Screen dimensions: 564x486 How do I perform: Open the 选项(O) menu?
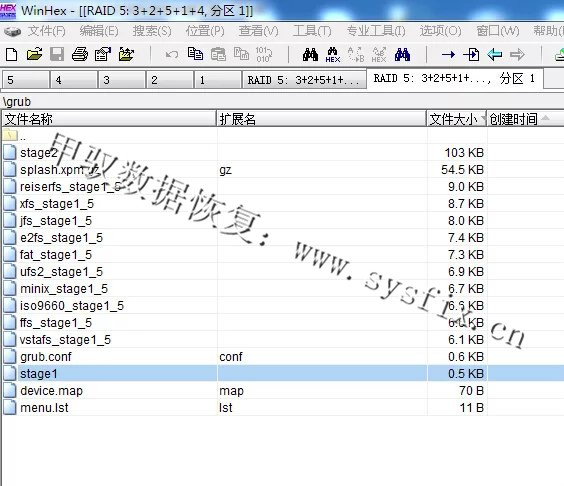point(440,31)
